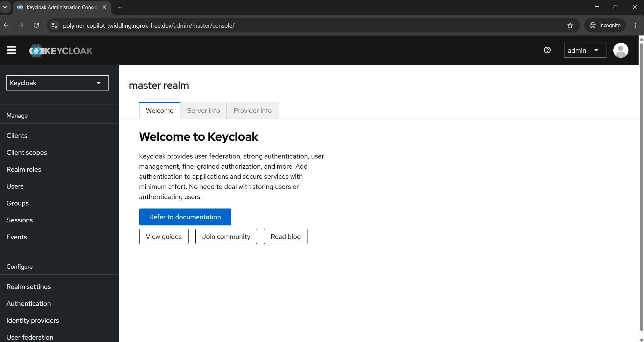
Task: Open Groups in the sidebar
Action: [18, 203]
